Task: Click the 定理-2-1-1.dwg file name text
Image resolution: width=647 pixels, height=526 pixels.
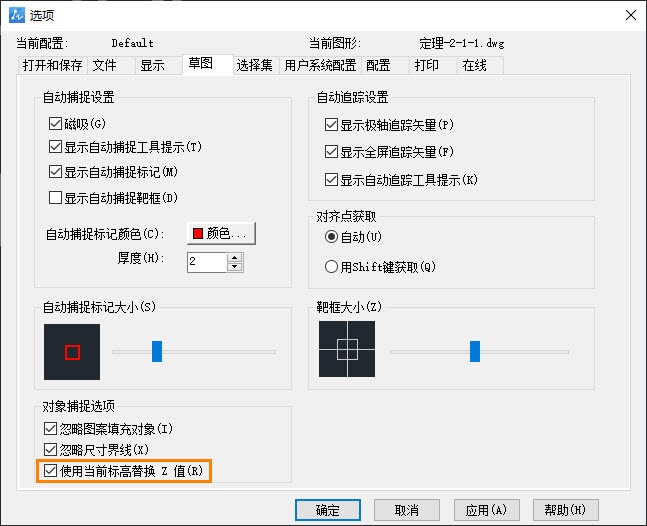Action: tap(462, 43)
